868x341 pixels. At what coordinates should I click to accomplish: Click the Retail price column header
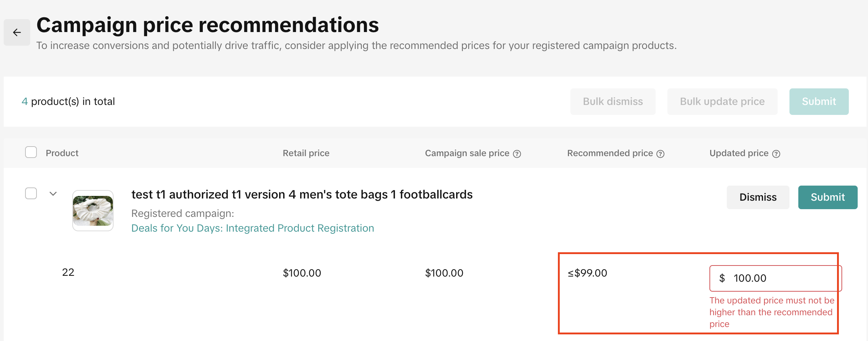tap(306, 153)
